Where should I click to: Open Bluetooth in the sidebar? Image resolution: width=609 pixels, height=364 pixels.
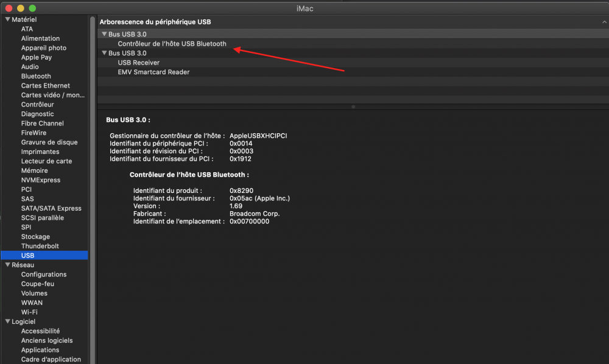pos(36,77)
